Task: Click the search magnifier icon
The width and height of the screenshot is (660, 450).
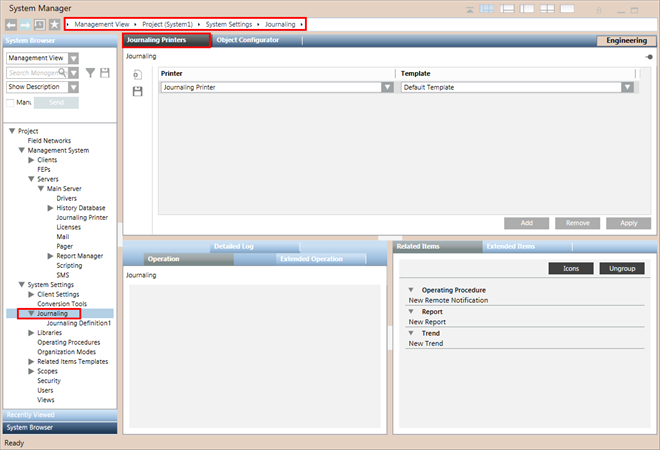Action: coord(62,73)
